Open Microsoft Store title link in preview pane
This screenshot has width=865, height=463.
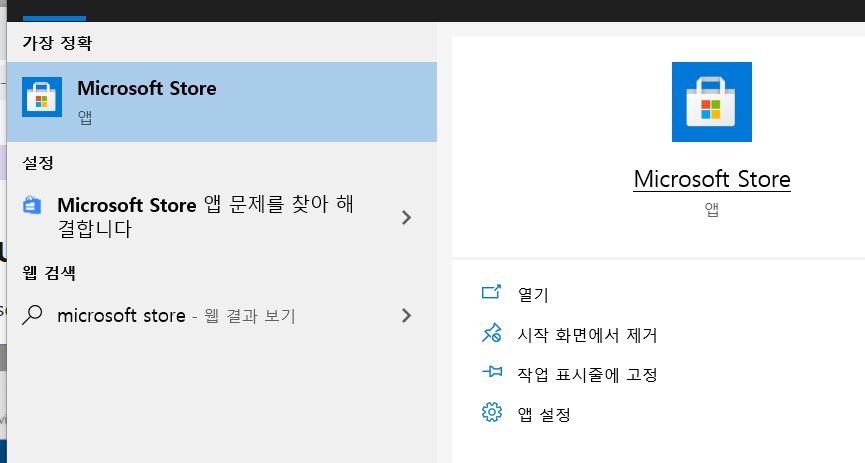(x=712, y=179)
